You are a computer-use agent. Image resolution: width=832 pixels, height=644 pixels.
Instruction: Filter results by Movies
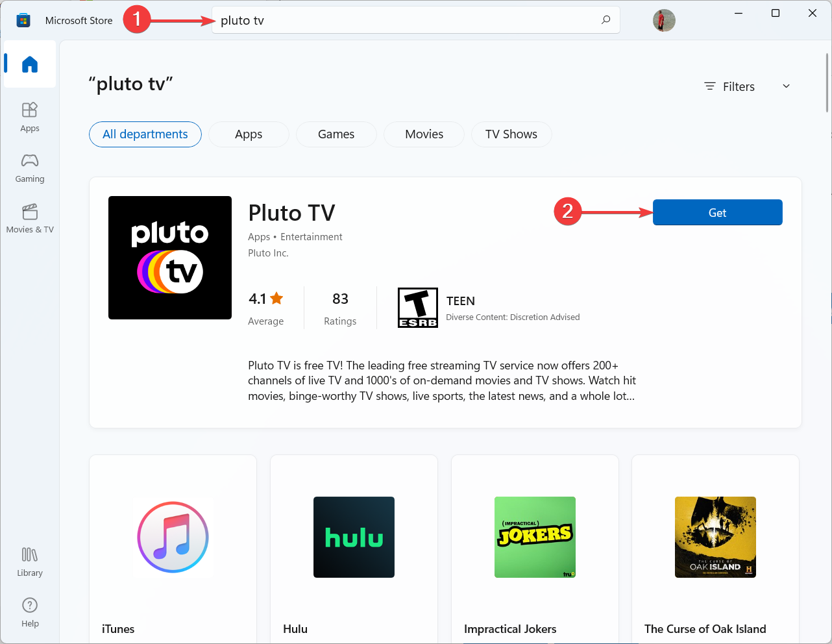(x=424, y=134)
